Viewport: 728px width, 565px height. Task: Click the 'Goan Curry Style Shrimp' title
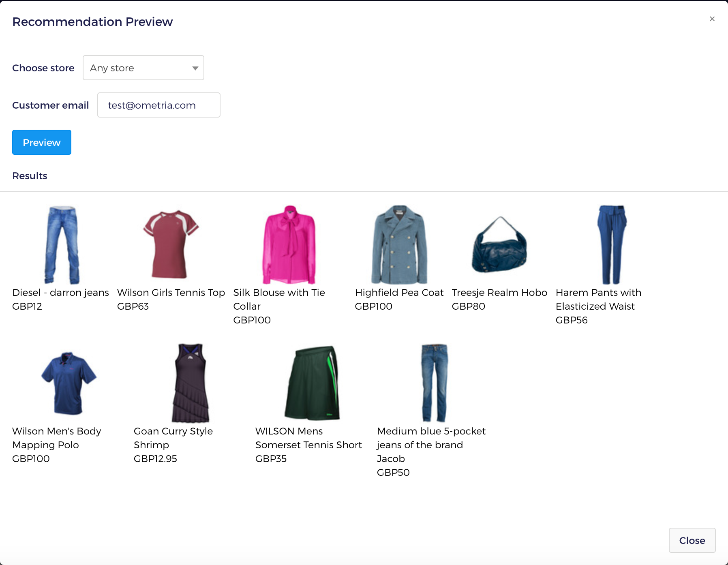tap(173, 438)
